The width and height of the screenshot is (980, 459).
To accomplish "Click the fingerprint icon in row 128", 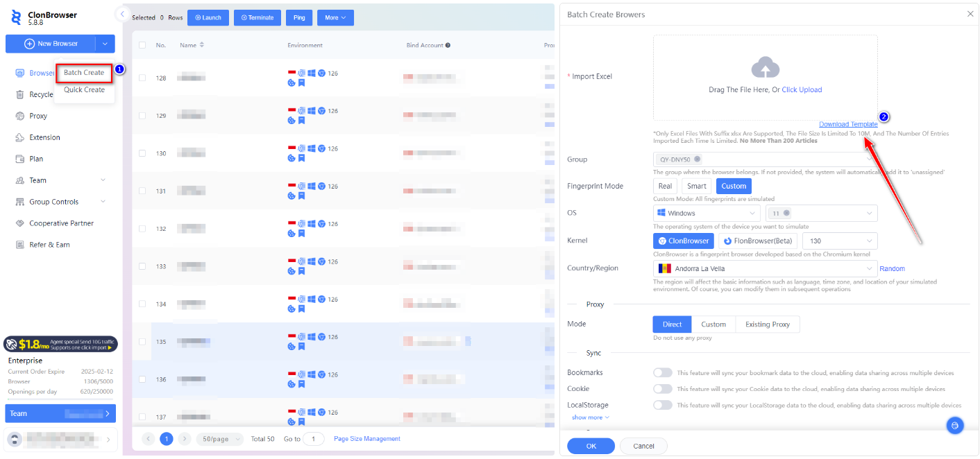I will (x=302, y=73).
